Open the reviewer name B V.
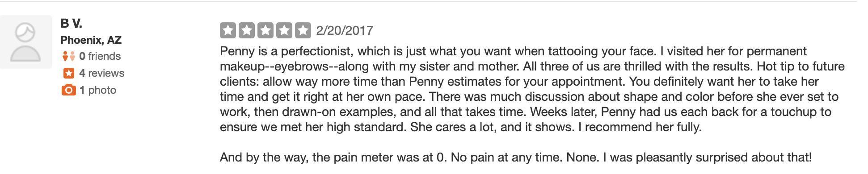868x174 pixels. click(71, 23)
